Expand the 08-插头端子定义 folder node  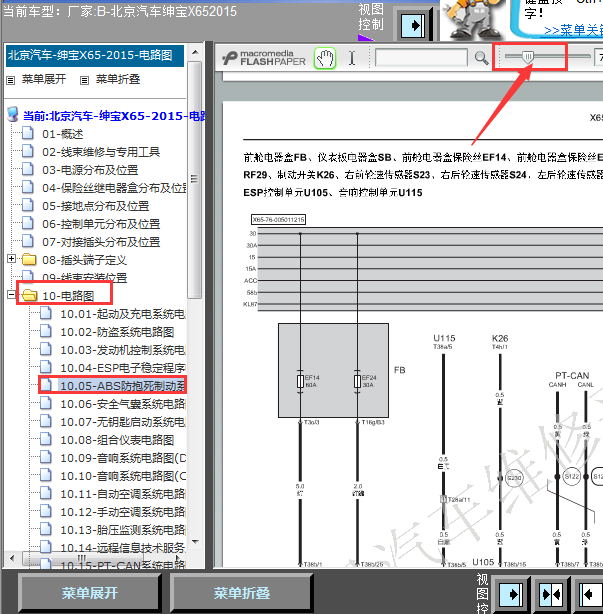(11, 258)
